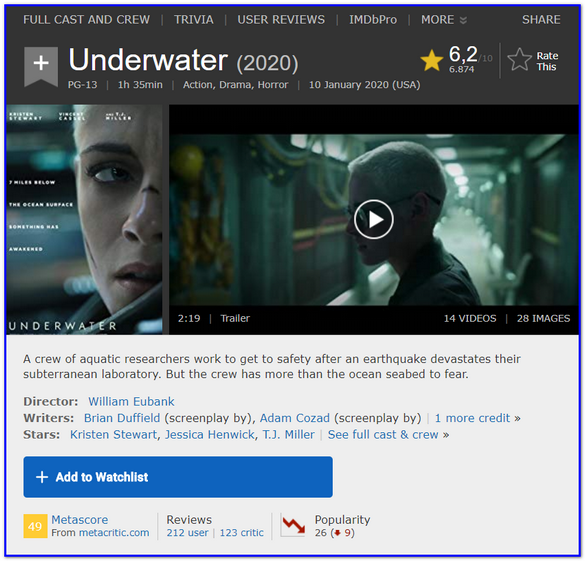The height and width of the screenshot is (561, 585).
Task: Open the TRIVIA section
Action: point(194,20)
